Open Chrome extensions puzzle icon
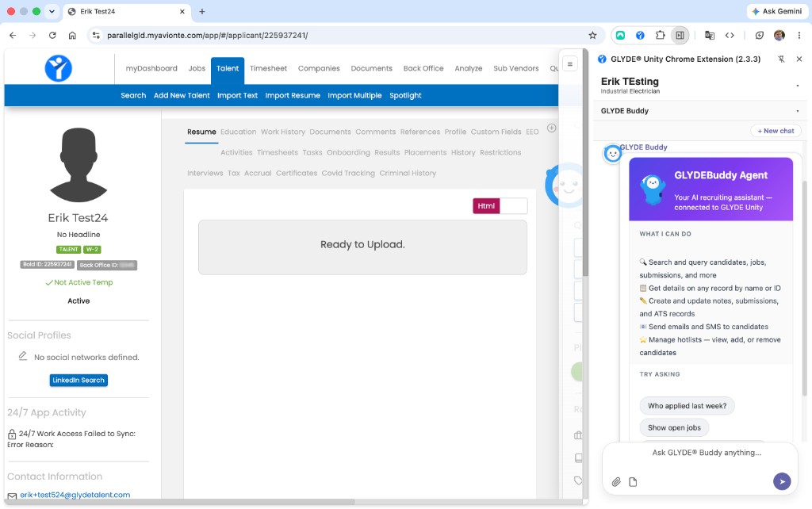The image size is (812, 509). pos(660,35)
